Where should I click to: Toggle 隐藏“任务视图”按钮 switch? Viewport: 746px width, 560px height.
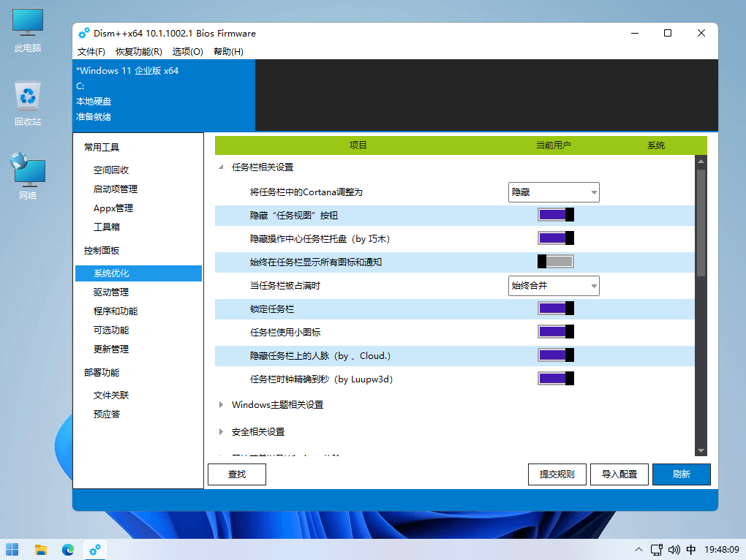(556, 215)
